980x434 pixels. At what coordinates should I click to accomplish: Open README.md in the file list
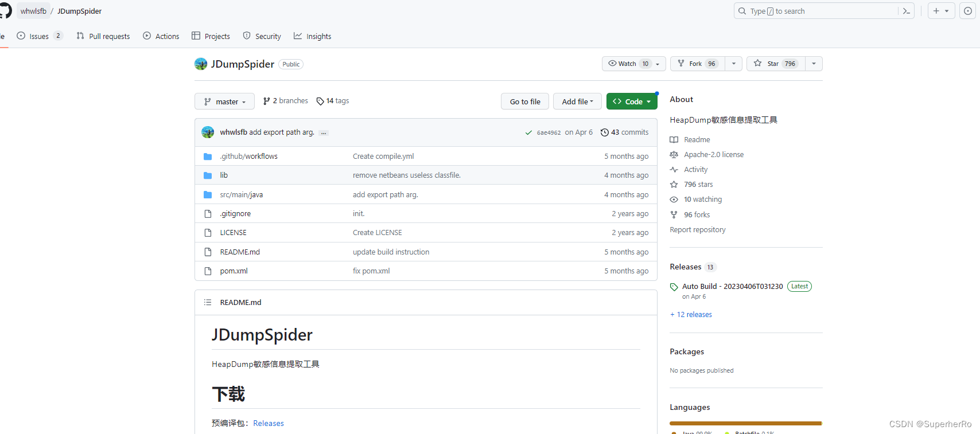click(240, 252)
